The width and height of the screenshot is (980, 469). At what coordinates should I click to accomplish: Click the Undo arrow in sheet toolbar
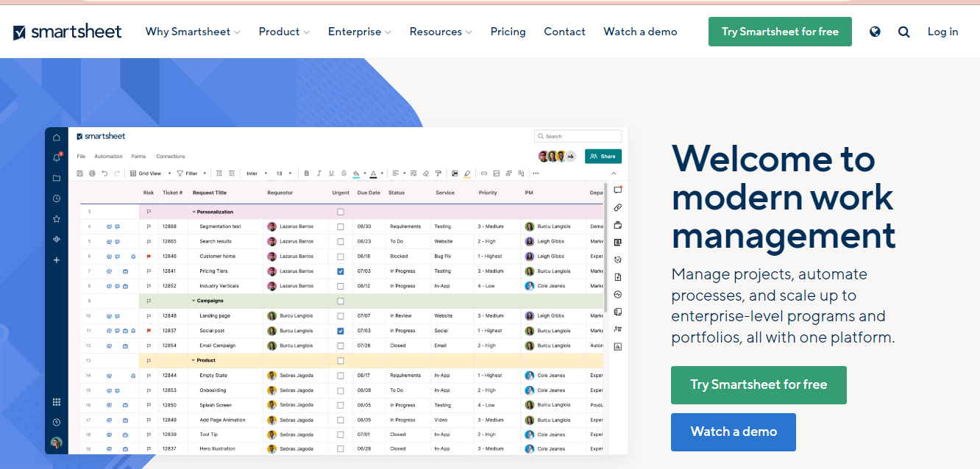click(x=104, y=173)
